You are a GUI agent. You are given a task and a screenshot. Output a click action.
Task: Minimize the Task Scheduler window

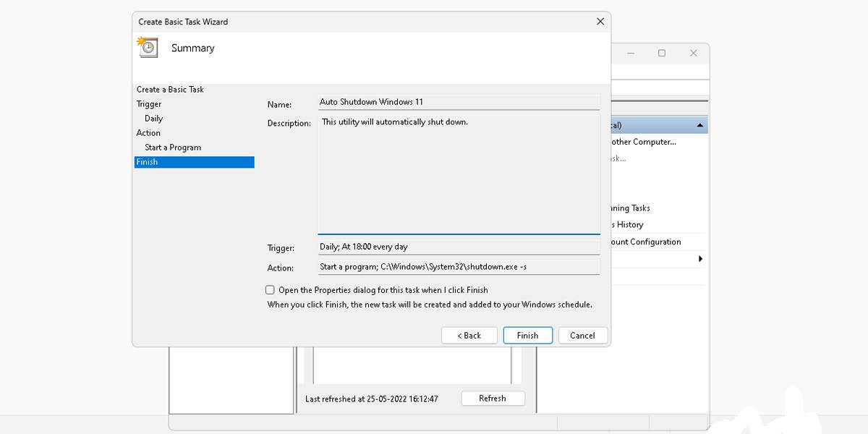(630, 54)
